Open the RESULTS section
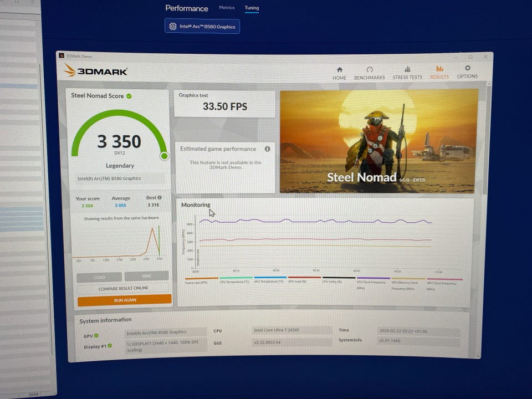This screenshot has height=399, width=532. tap(439, 73)
